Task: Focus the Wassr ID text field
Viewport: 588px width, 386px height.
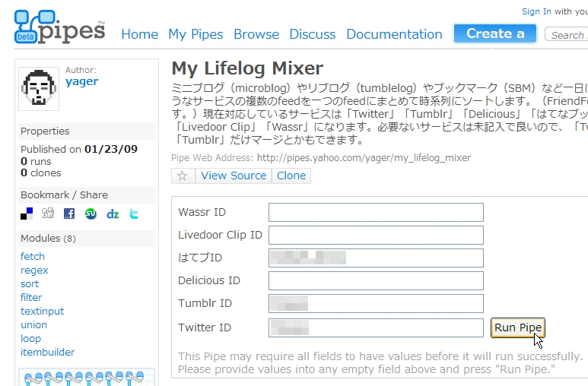Action: click(x=376, y=213)
